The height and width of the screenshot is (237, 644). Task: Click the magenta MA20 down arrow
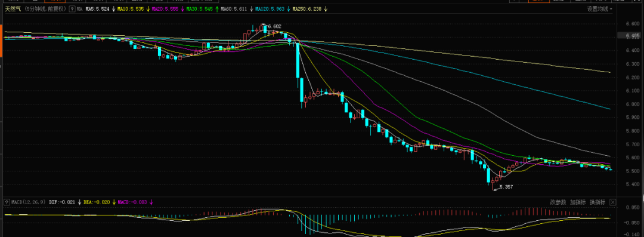click(182, 8)
